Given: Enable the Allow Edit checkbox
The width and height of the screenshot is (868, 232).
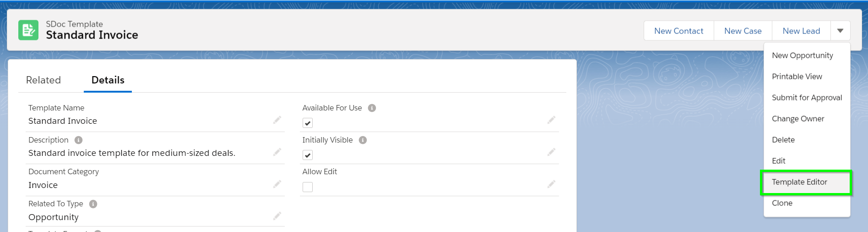Looking at the screenshot, I should coord(308,187).
